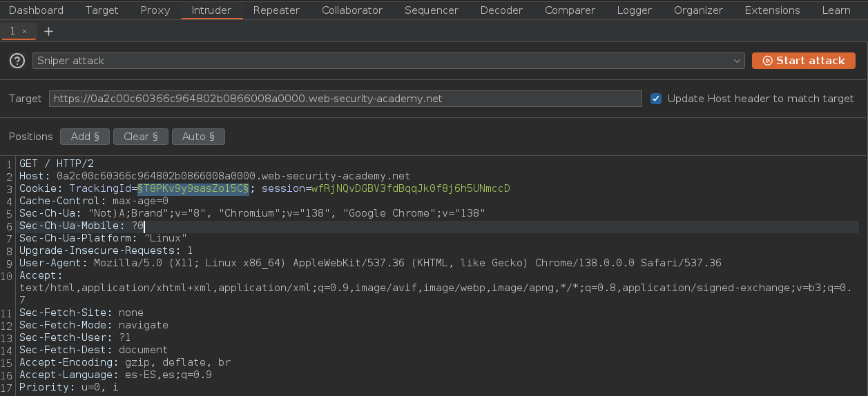Click the Clear § positions button

click(141, 137)
